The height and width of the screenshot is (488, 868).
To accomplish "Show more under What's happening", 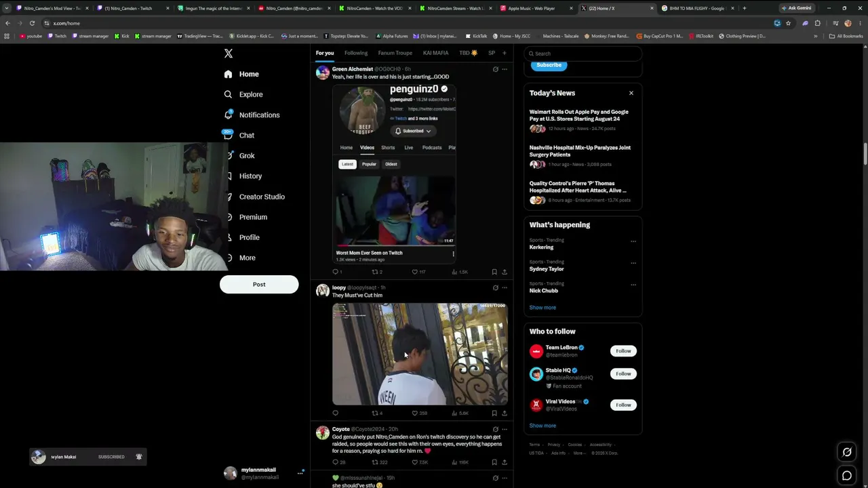I will (x=542, y=308).
